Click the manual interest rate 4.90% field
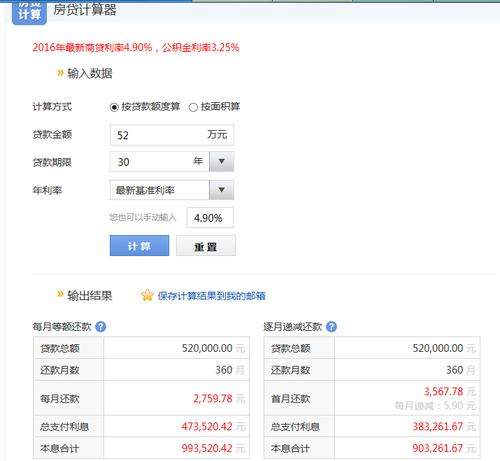This screenshot has width=500, height=461. pos(210,218)
